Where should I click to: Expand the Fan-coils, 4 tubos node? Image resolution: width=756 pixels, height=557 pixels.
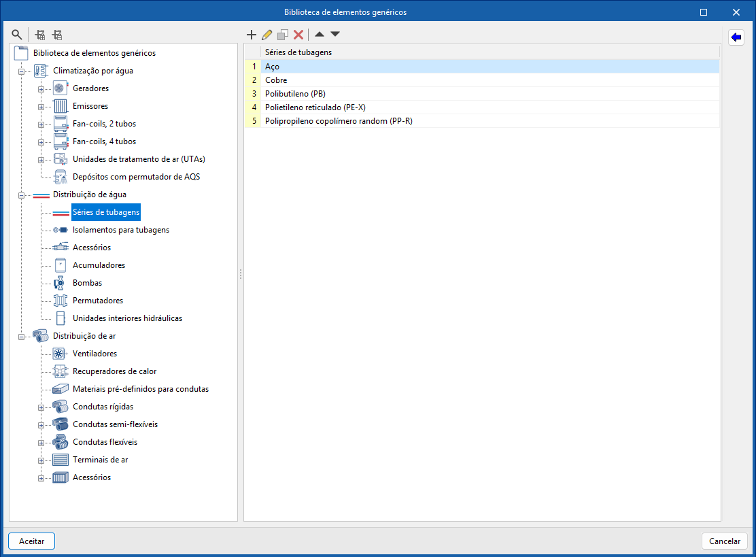pyautogui.click(x=41, y=142)
